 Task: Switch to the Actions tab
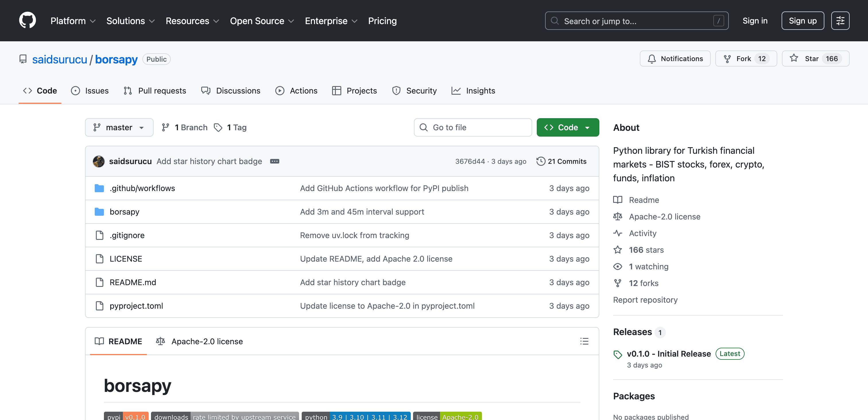(297, 91)
